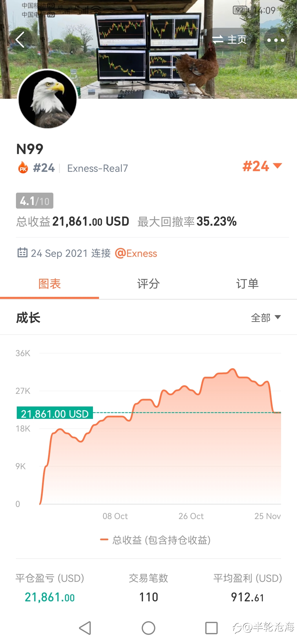Tap the 主页 switch button

[x=230, y=40]
